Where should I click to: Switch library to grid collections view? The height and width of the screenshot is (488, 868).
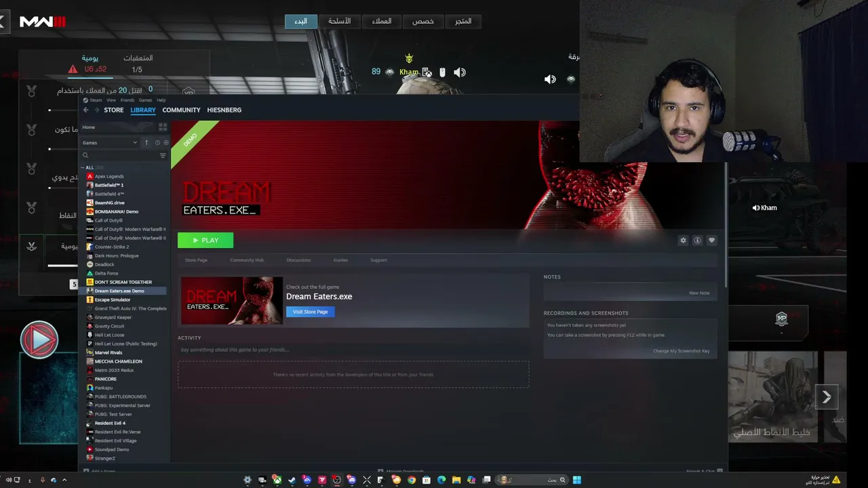[x=163, y=127]
